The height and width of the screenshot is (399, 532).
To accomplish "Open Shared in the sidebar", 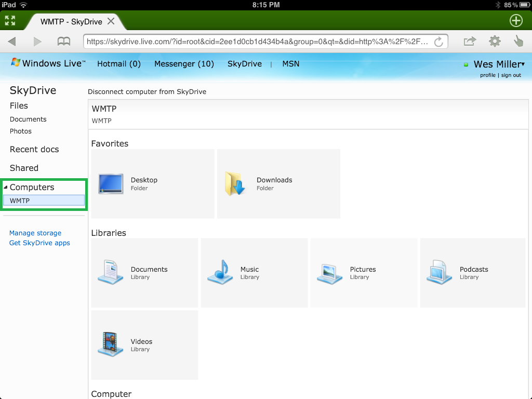I will pos(24,168).
